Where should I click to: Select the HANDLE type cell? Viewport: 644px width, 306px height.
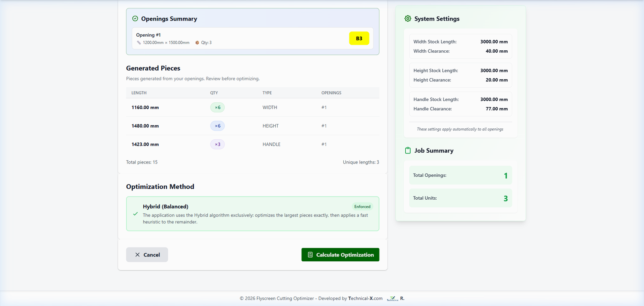(x=272, y=145)
